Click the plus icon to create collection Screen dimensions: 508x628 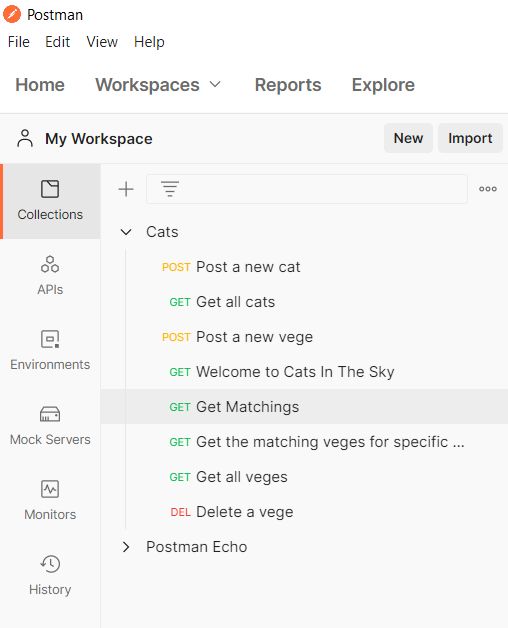pyautogui.click(x=126, y=189)
